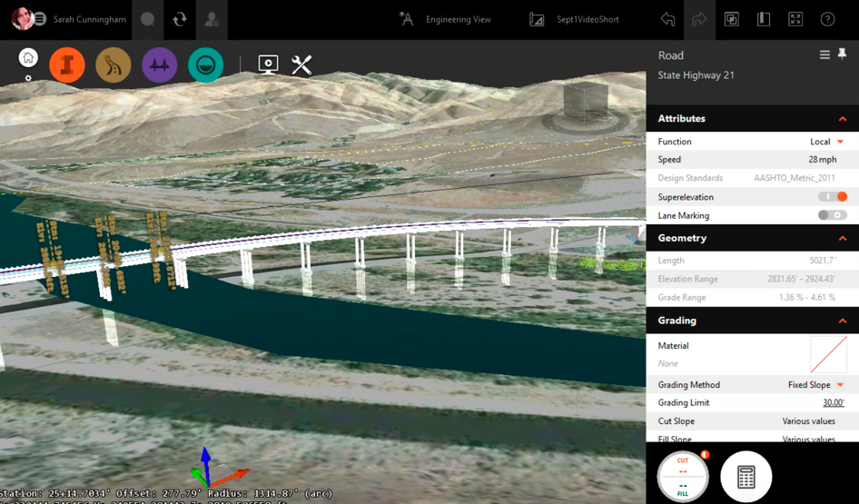Screen dimensions: 859x504
Task: Open the calculator button
Action: pos(746,477)
